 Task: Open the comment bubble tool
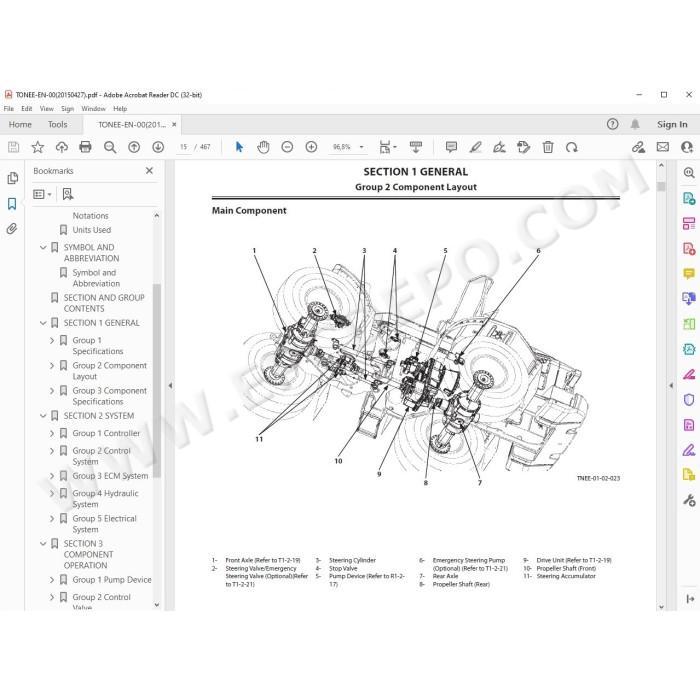pos(451,147)
